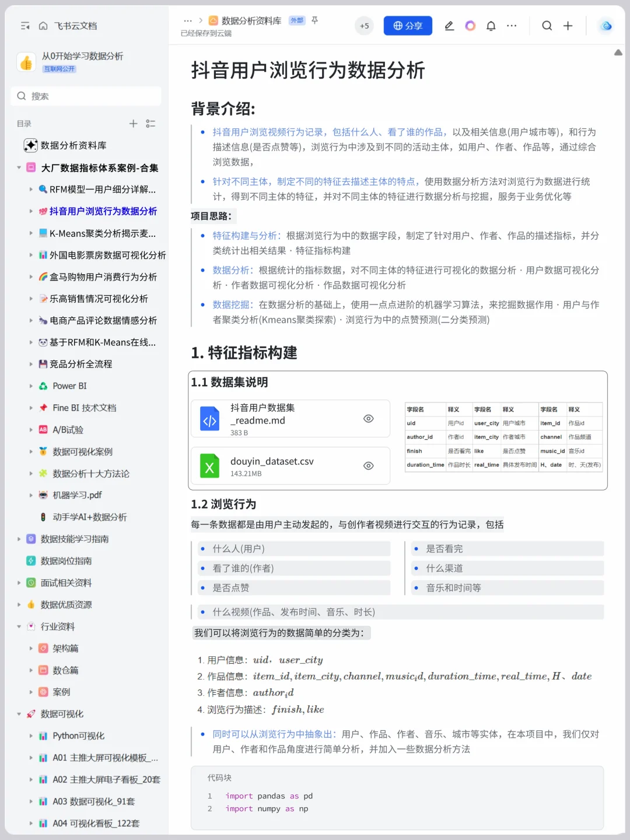
Task: Open 案例 page under 行业资料
Action: point(61,692)
